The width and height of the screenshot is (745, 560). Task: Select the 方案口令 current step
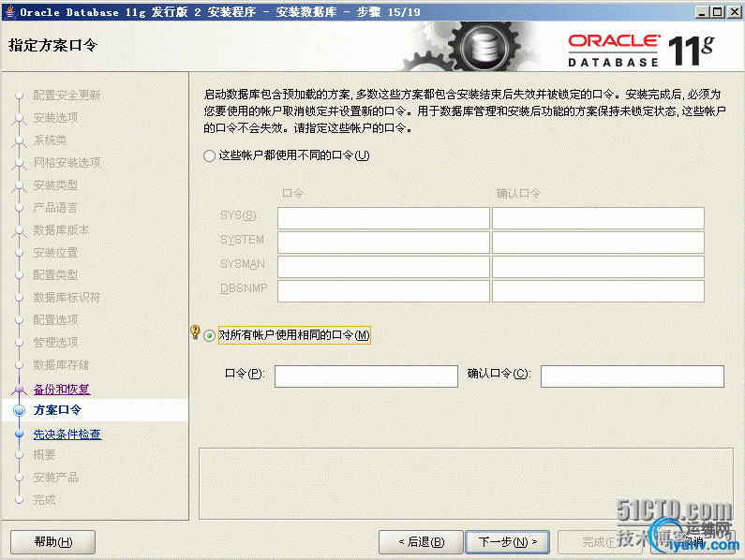(x=57, y=410)
